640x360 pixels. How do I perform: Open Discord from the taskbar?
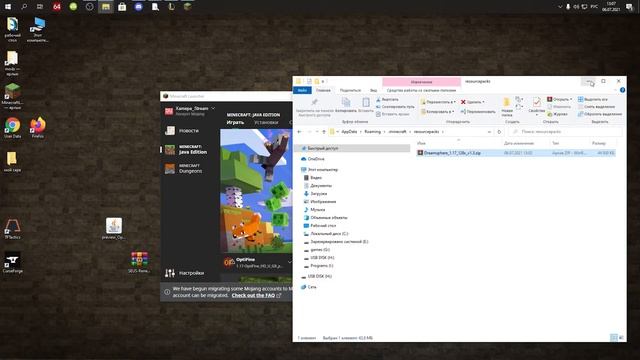(x=138, y=7)
